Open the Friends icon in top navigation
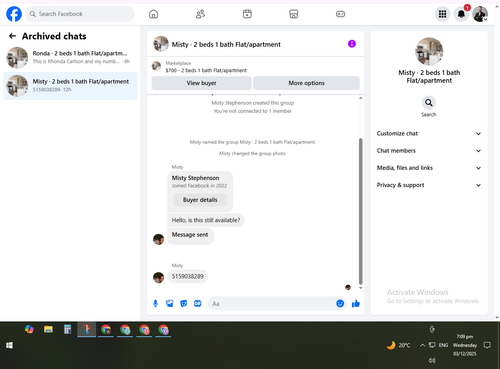This screenshot has width=500, height=369. pyautogui.click(x=200, y=14)
